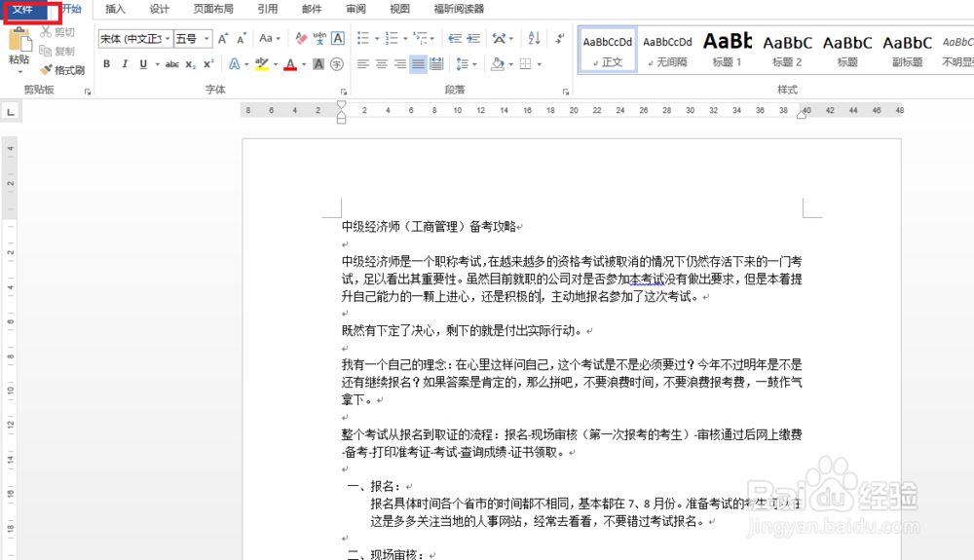Shrink font size with the smaller A icon
The height and width of the screenshot is (560, 974).
click(x=242, y=39)
